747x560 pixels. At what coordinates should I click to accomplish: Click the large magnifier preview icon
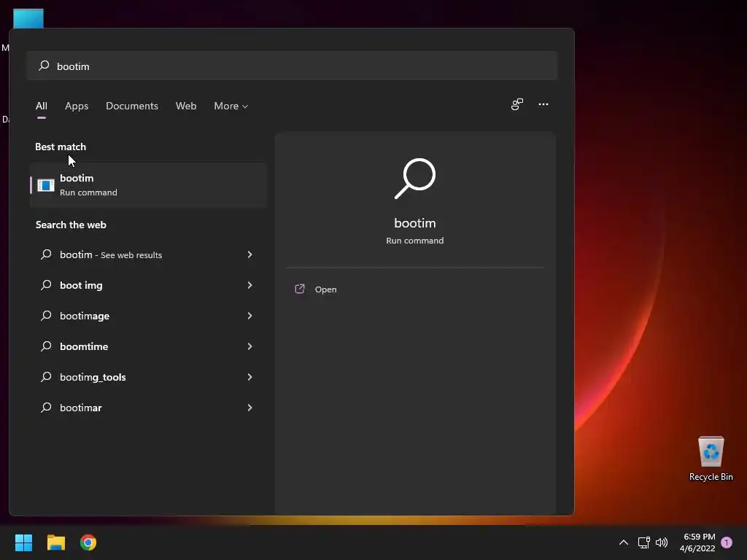(415, 178)
